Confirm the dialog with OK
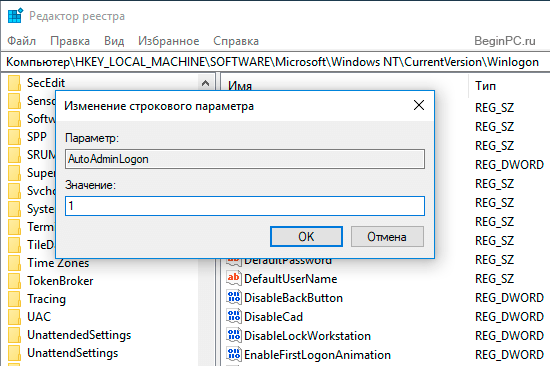The image size is (550, 366). pos(306,237)
